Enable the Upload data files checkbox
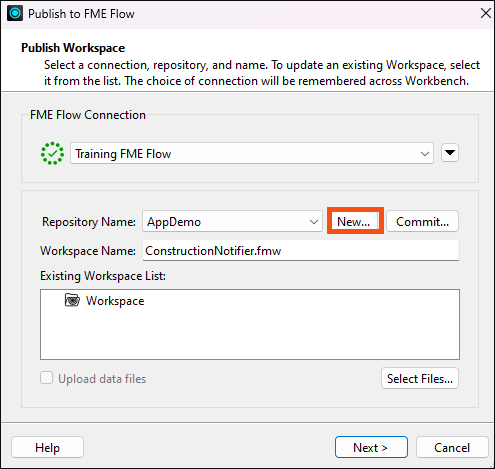495x469 pixels. coord(46,378)
